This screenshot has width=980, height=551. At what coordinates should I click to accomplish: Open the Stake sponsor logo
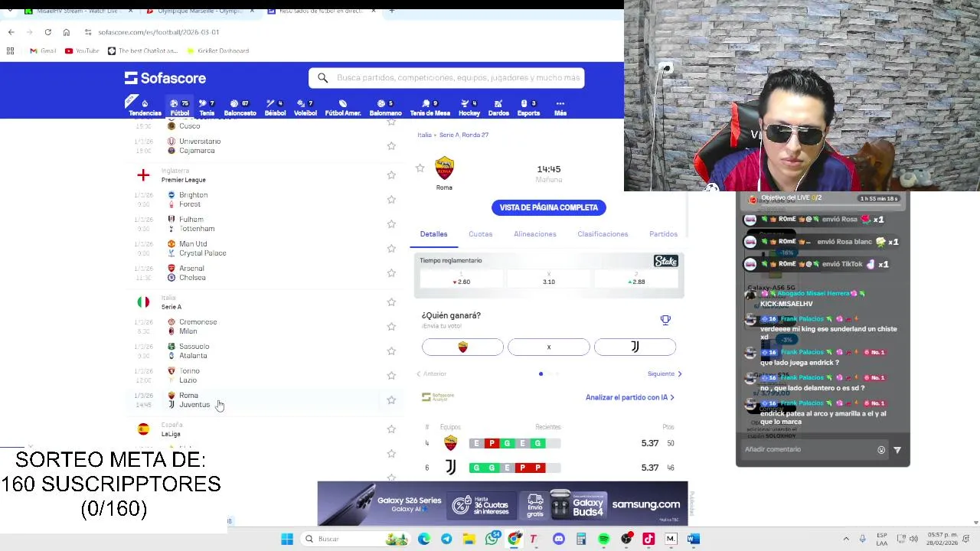coord(666,261)
